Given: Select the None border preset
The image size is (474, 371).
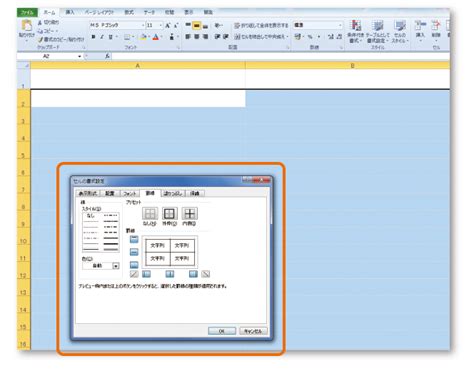Looking at the screenshot, I should click(x=150, y=213).
